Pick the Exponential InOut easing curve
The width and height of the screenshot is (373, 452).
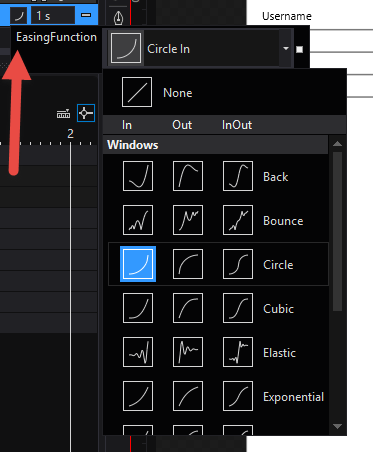(x=238, y=396)
